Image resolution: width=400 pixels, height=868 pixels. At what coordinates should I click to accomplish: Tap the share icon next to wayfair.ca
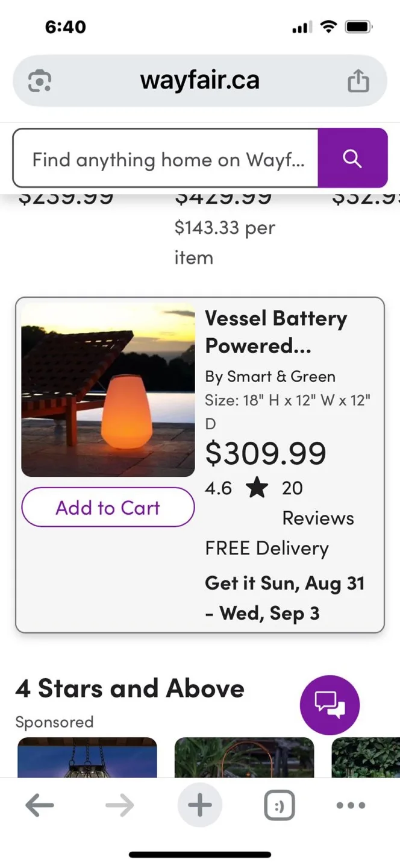[358, 80]
